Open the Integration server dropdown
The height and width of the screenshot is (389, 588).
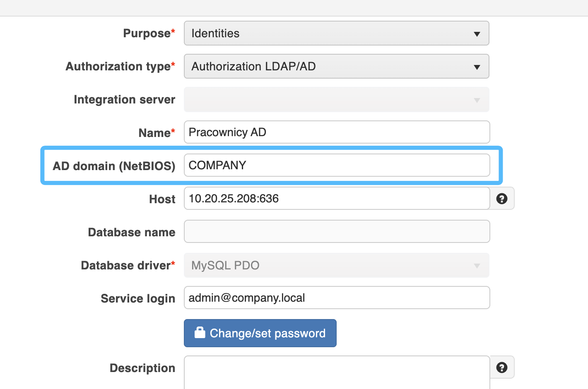(x=336, y=100)
